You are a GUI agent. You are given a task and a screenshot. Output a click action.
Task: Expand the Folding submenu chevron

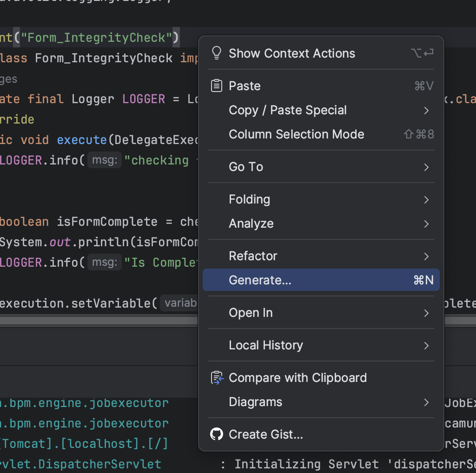tap(426, 200)
